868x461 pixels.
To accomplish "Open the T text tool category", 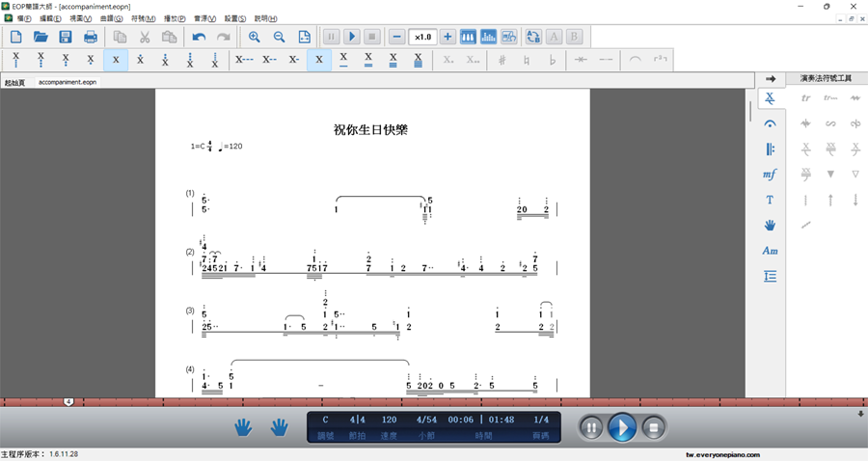I will coord(770,200).
